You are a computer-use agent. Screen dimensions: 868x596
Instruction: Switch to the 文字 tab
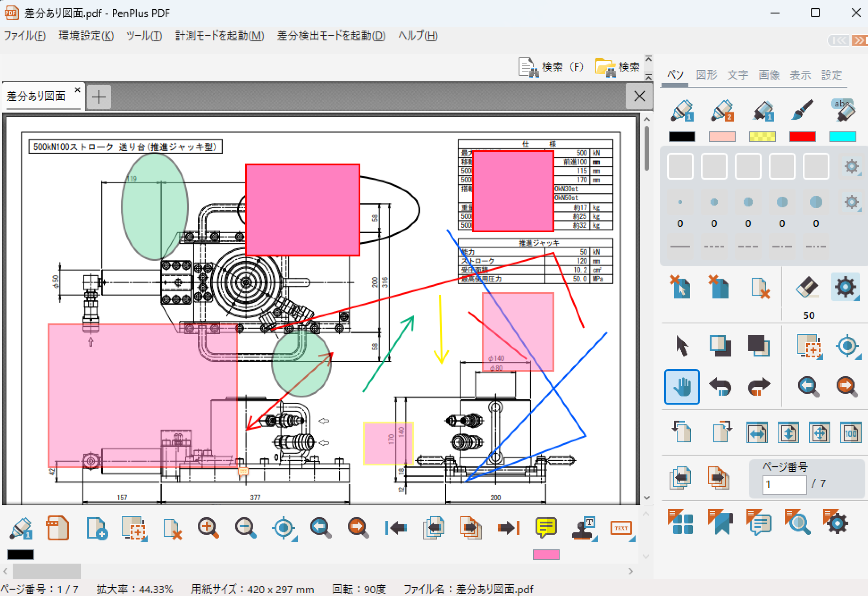point(737,75)
